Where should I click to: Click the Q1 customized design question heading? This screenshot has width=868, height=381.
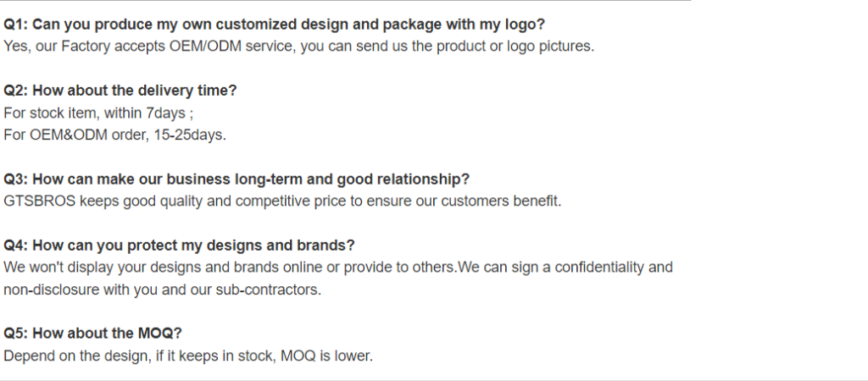(x=274, y=25)
